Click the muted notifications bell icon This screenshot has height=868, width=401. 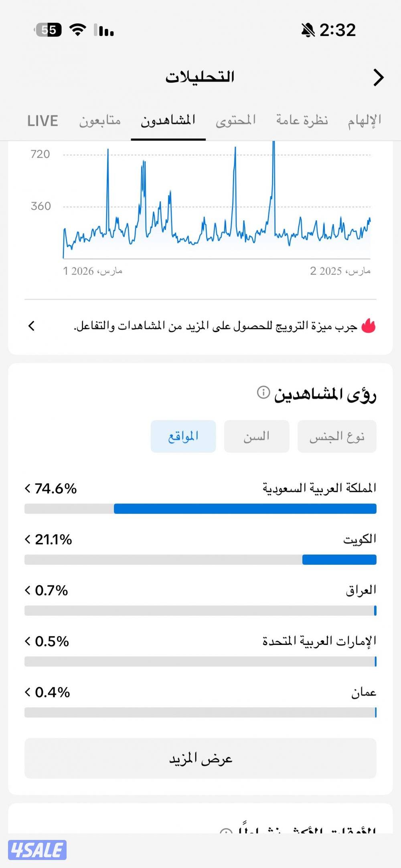point(307,30)
